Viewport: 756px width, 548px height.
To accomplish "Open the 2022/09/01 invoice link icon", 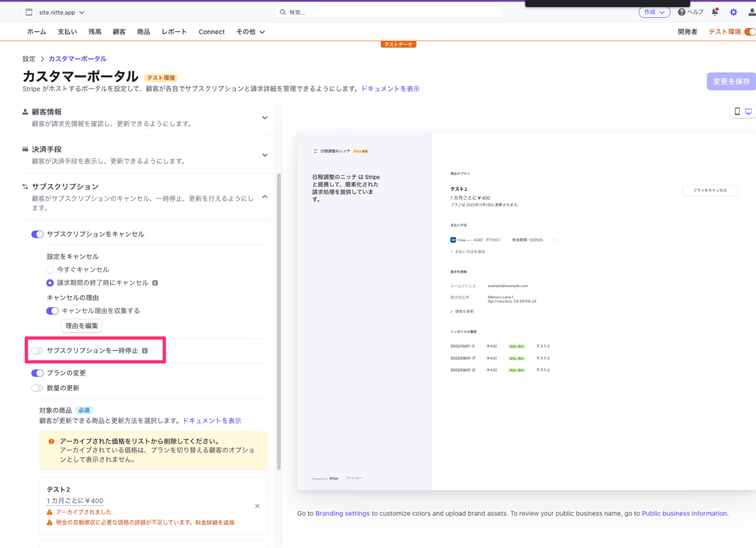I will tap(474, 358).
